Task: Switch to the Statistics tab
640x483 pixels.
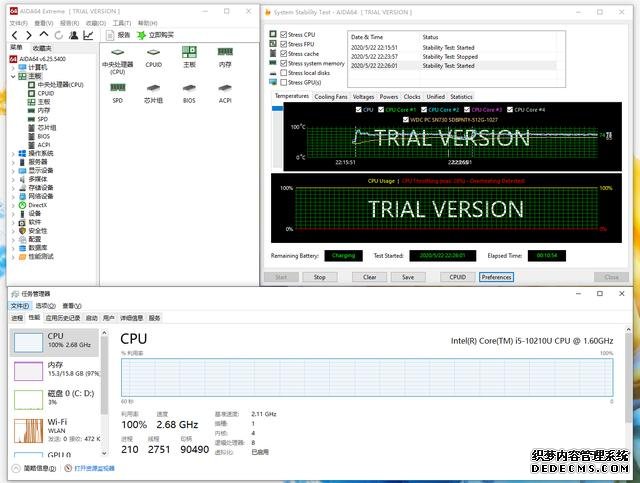Action: point(461,97)
